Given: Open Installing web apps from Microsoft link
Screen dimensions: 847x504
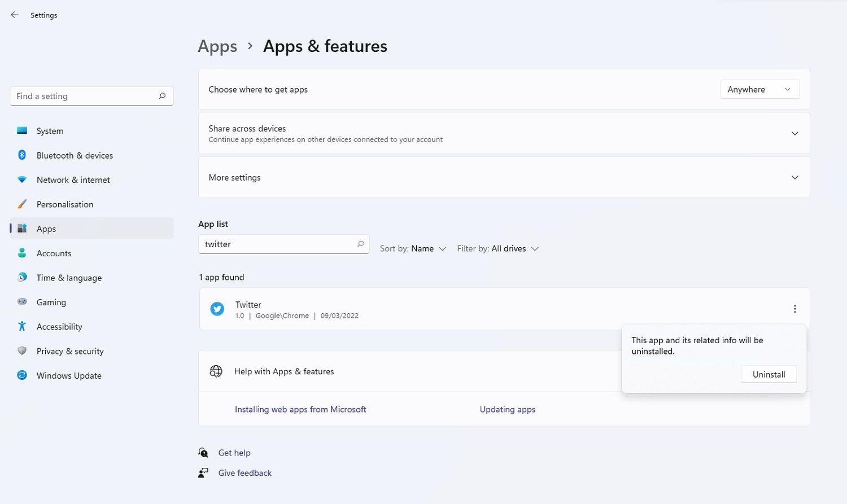Looking at the screenshot, I should coord(300,409).
